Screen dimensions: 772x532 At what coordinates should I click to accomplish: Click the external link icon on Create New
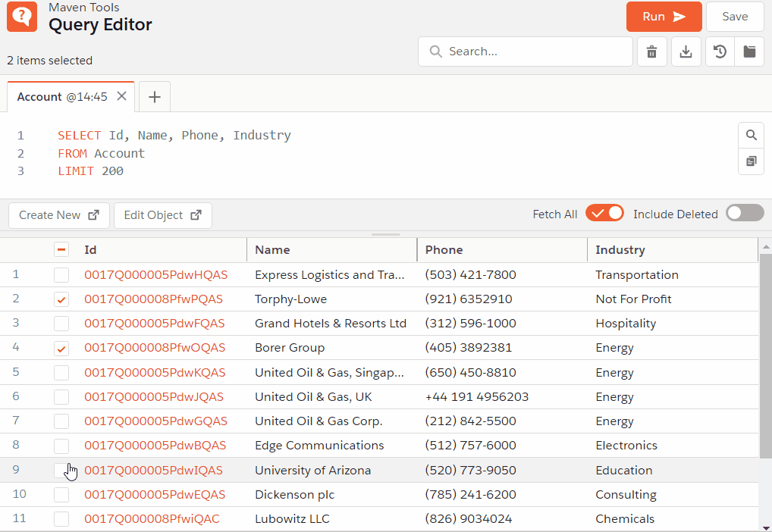point(95,214)
